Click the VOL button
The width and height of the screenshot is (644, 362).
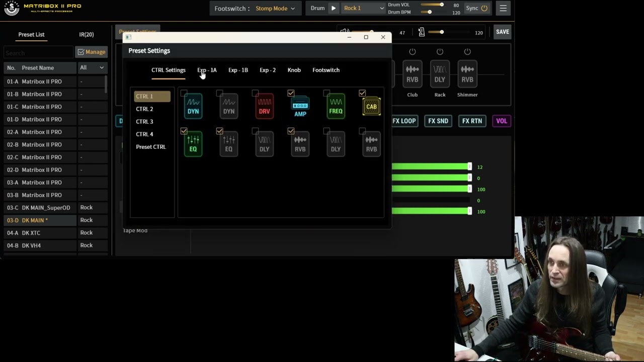(x=502, y=121)
